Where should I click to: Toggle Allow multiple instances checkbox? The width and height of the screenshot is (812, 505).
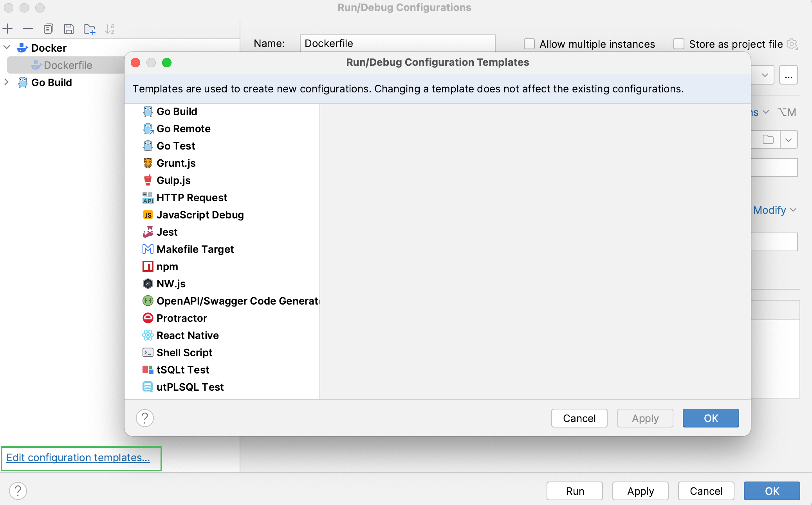[x=529, y=43]
